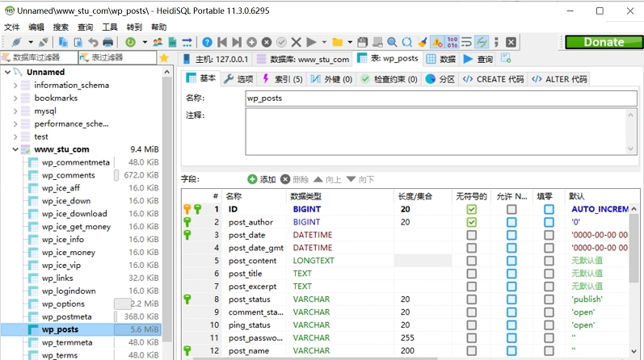
Task: Toggle allow NULL for post_status
Action: [x=511, y=299]
